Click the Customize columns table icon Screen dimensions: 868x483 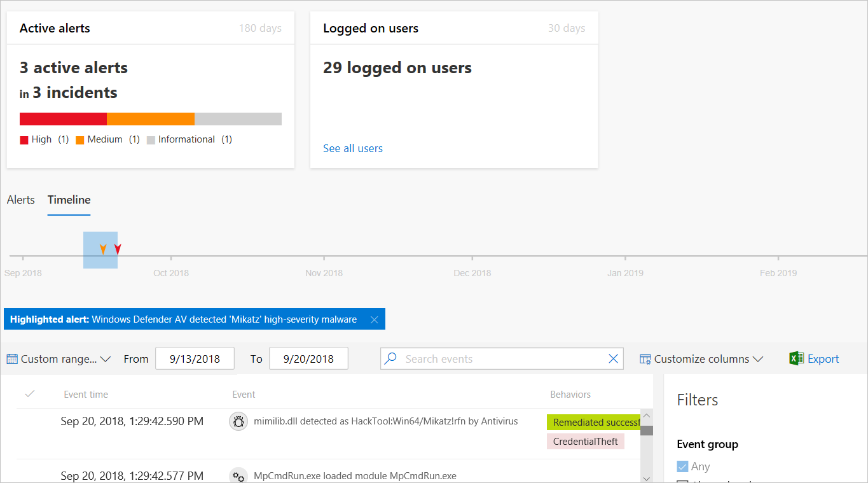pos(645,359)
